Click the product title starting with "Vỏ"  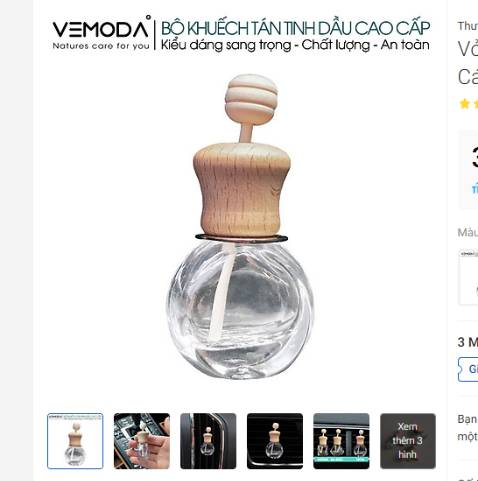pyautogui.click(x=468, y=49)
